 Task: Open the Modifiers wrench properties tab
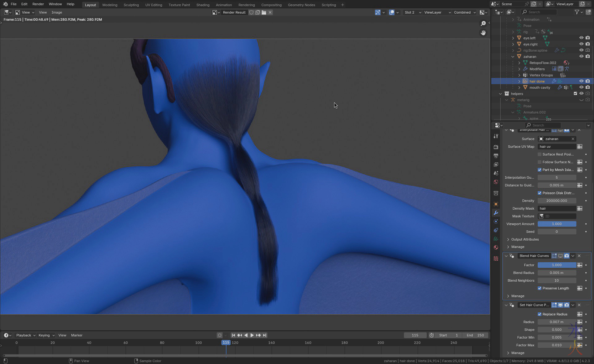(x=496, y=213)
